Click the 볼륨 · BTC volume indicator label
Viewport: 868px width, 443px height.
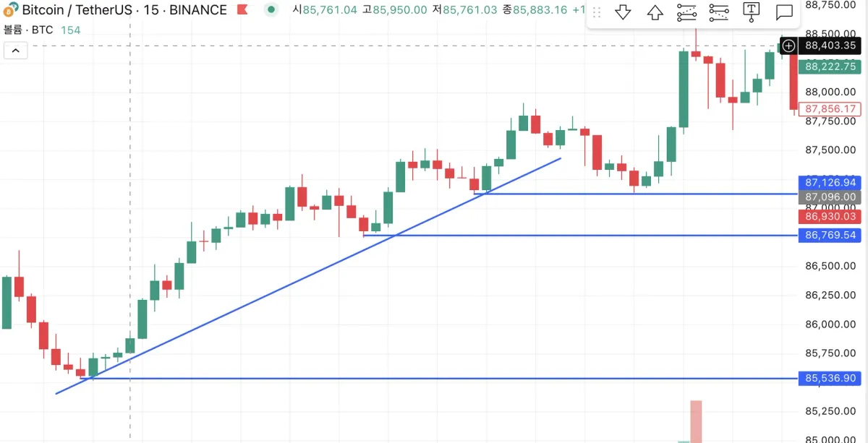pyautogui.click(x=28, y=30)
